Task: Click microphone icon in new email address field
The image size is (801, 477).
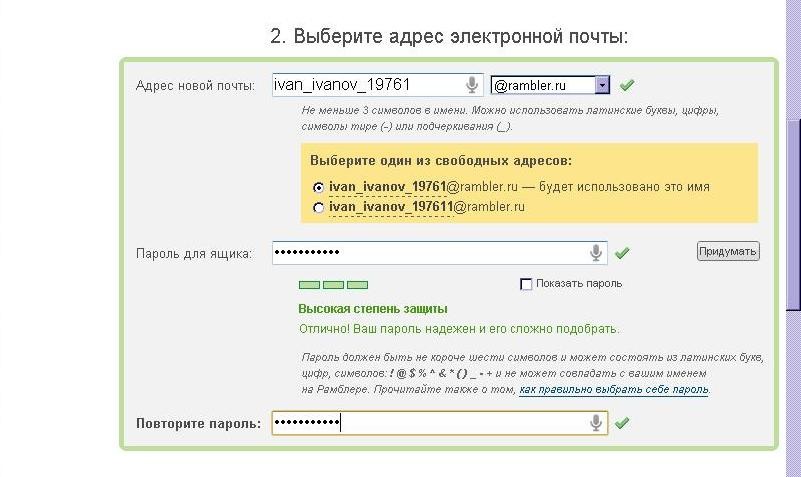Action: 473,85
